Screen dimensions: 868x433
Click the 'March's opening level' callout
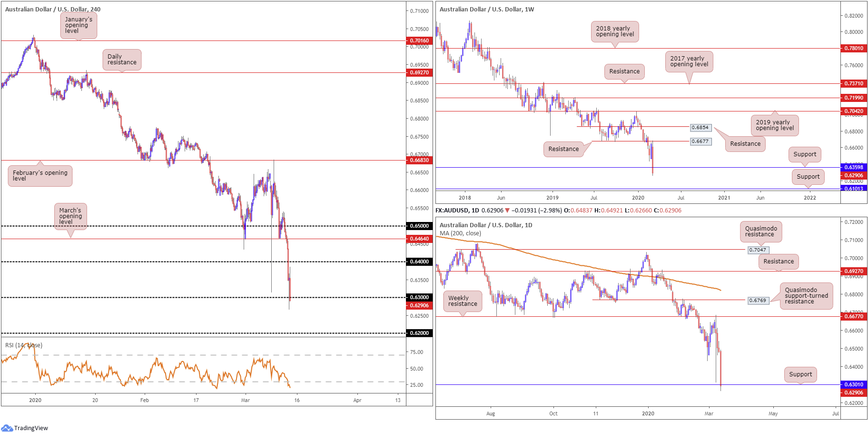point(70,216)
